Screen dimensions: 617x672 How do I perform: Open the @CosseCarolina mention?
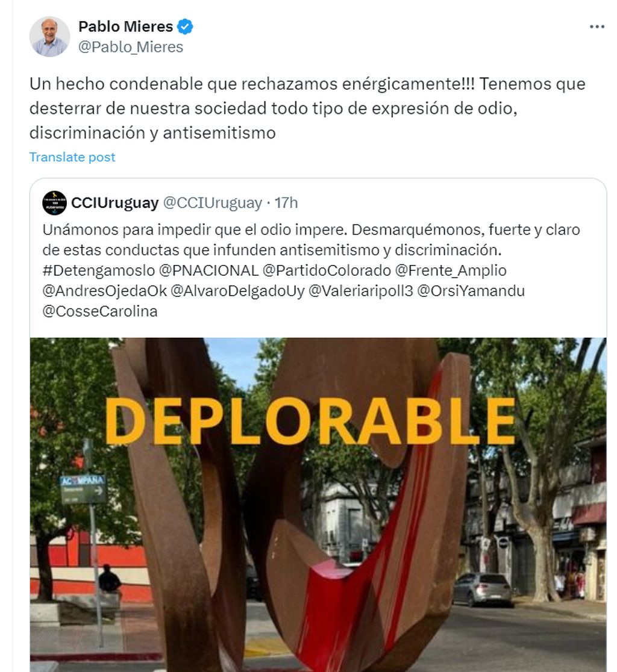click(x=100, y=311)
